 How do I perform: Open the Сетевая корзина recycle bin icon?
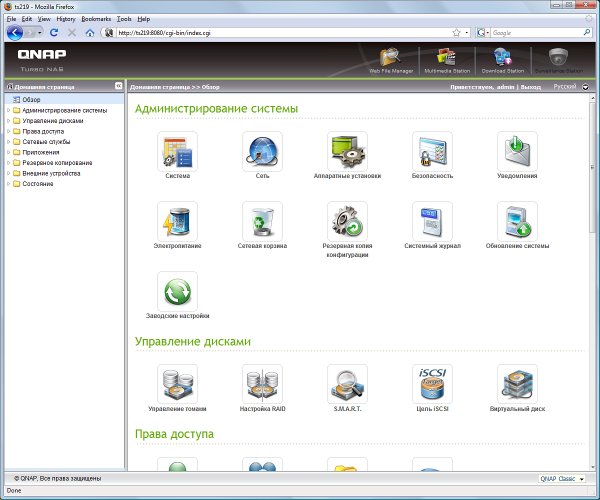coord(262,221)
